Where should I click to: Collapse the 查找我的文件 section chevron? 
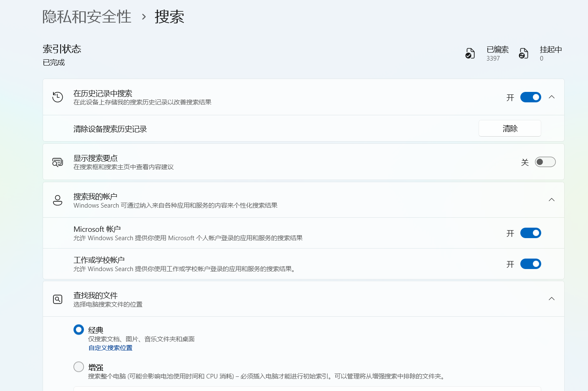[x=552, y=299]
